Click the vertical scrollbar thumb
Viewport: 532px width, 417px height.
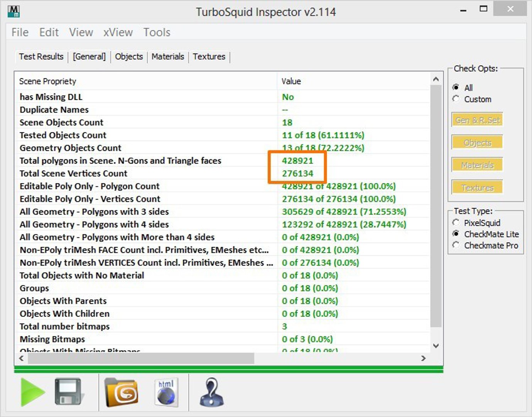point(436,207)
